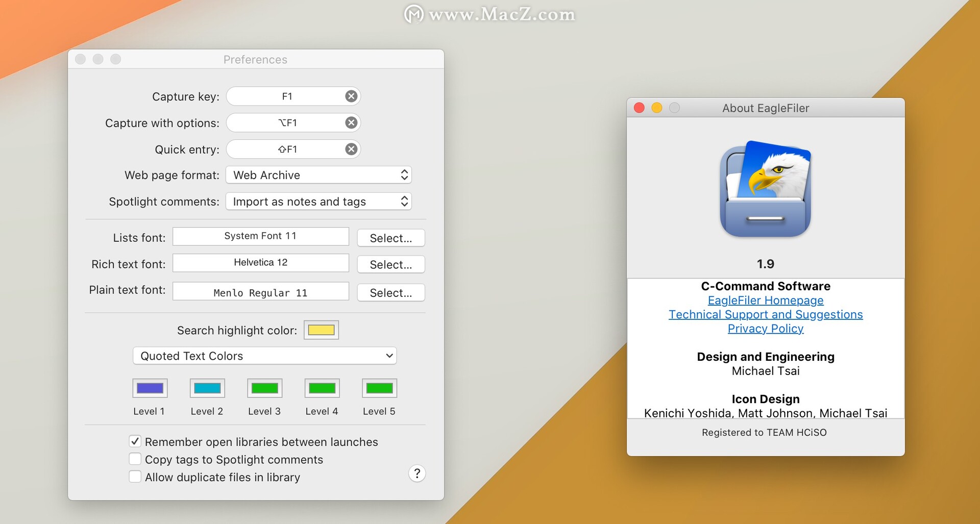The width and height of the screenshot is (980, 524).
Task: Pick the Level 4 quoted text color
Action: [322, 388]
